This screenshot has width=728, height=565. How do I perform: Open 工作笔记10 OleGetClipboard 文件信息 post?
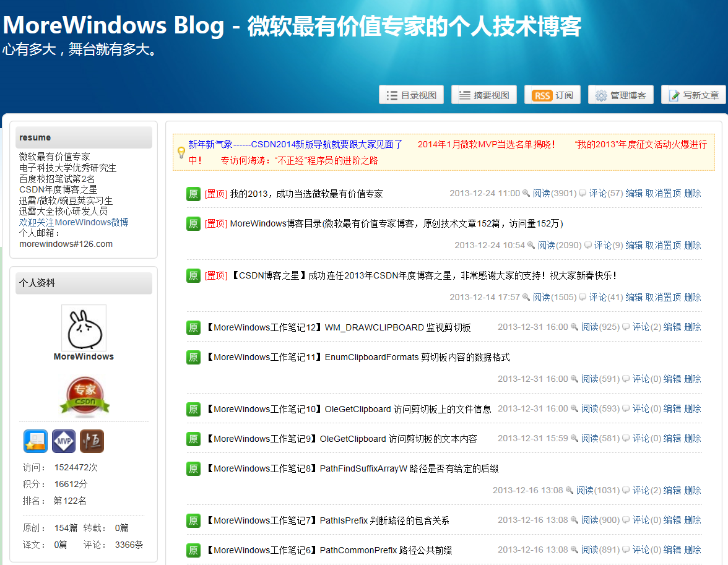348,409
